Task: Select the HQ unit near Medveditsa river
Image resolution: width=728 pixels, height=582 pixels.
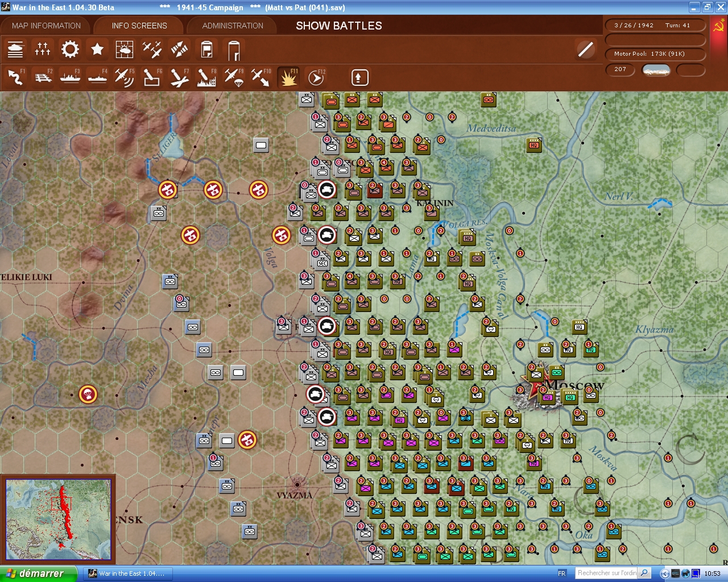Action: point(533,145)
